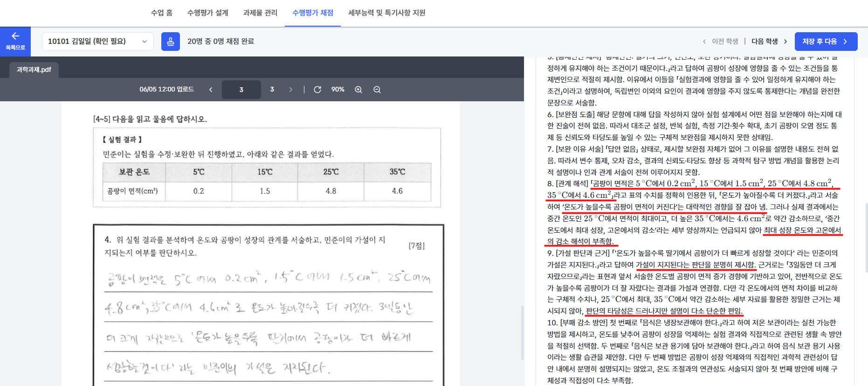Click 이전 학생 link
The image size is (868, 386).
[721, 42]
